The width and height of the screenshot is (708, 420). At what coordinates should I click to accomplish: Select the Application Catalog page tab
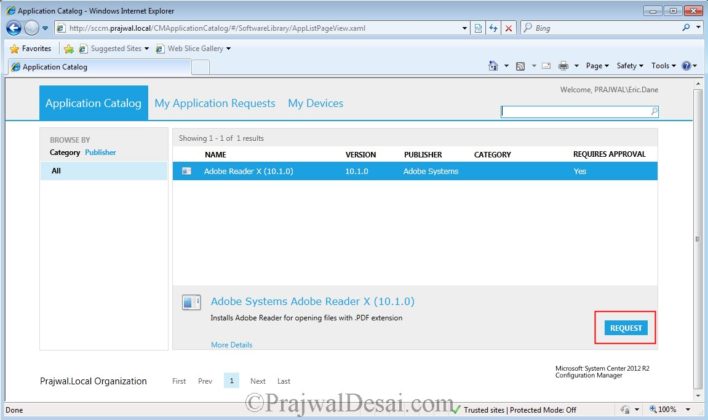[x=93, y=103]
